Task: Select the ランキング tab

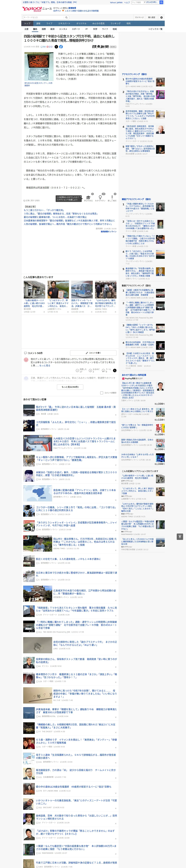Action: pyautogui.click(x=115, y=24)
